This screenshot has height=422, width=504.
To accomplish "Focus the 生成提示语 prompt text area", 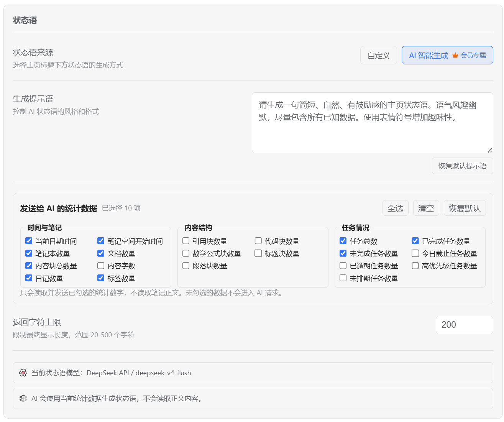I will point(373,123).
